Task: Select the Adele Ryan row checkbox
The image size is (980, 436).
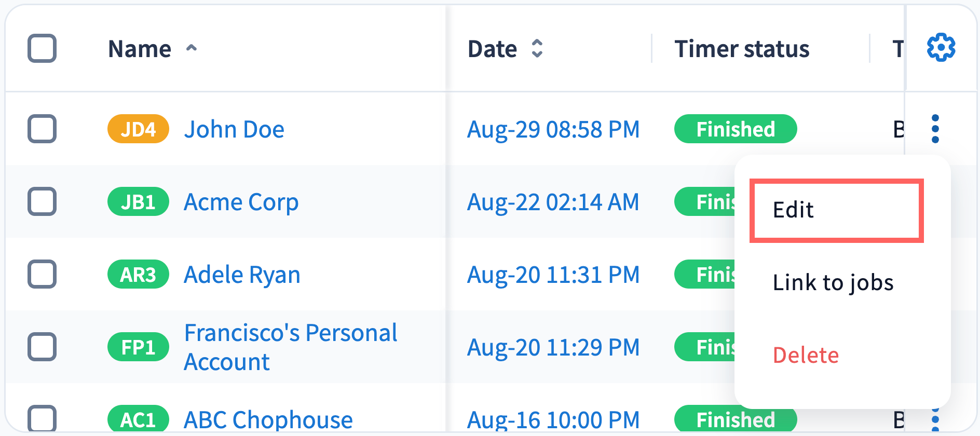Action: [42, 274]
